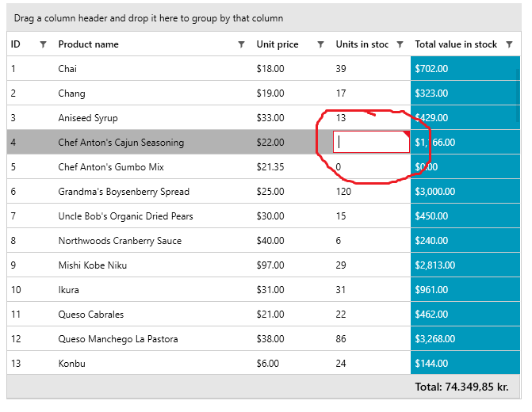Click the $97.00 unit price cell
Image resolution: width=532 pixels, height=412 pixels.
click(x=270, y=265)
